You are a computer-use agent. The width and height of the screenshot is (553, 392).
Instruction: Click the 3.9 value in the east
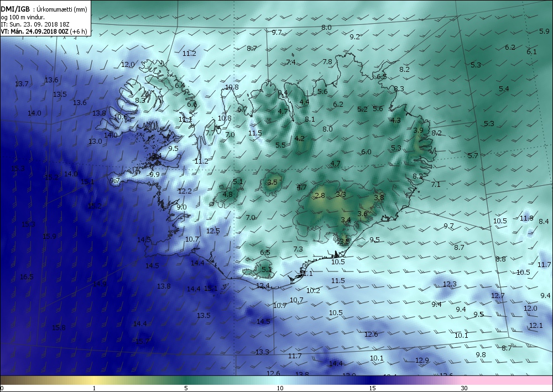click(x=418, y=130)
